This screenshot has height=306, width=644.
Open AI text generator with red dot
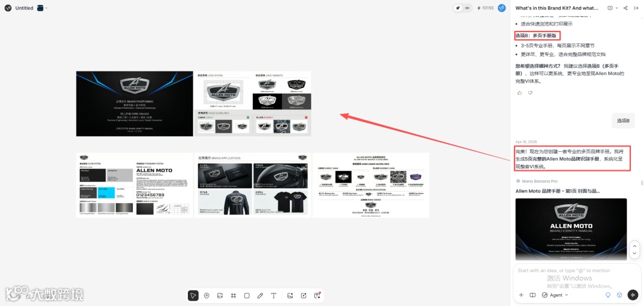(x=317, y=295)
